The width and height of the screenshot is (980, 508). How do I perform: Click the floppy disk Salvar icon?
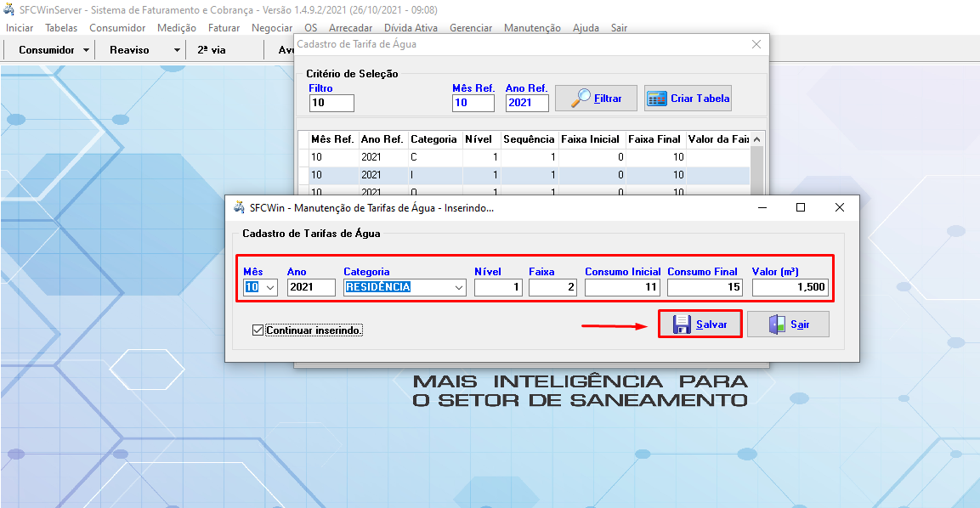coord(683,324)
